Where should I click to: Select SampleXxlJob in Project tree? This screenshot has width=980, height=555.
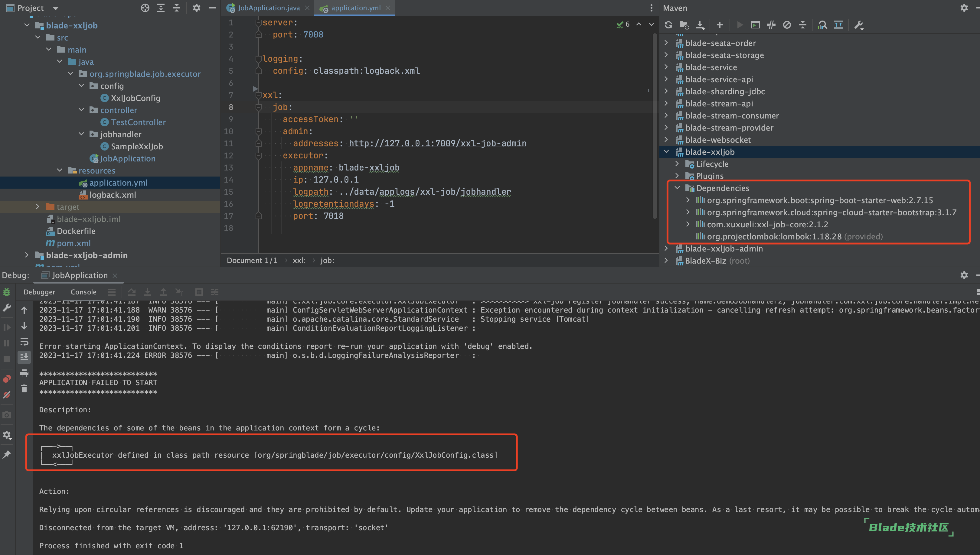click(x=136, y=146)
